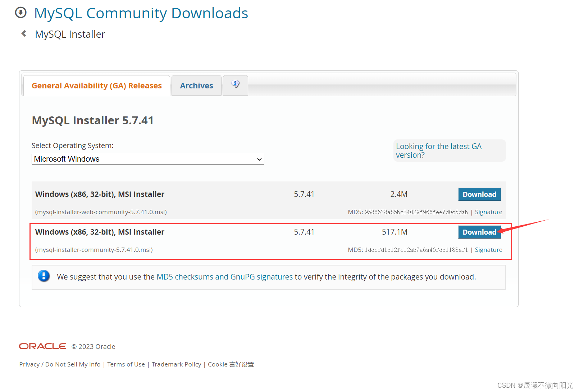
Task: Click the 517.1M file size value
Action: coord(395,232)
